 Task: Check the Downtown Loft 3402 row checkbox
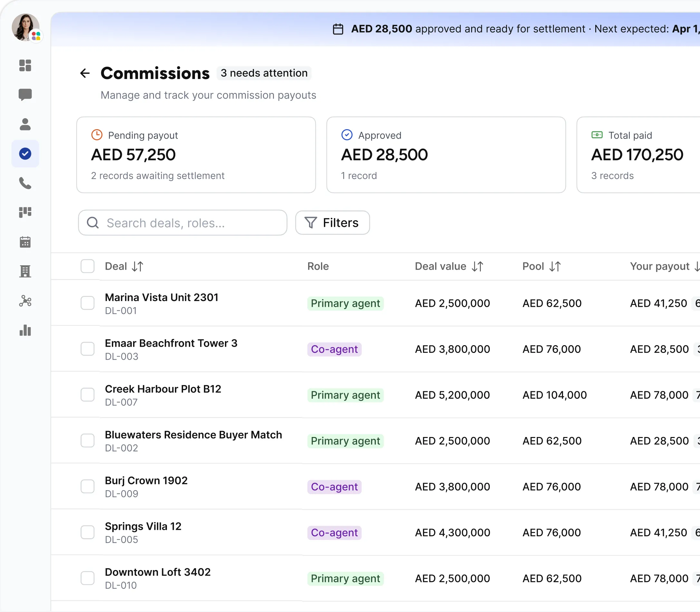click(87, 578)
